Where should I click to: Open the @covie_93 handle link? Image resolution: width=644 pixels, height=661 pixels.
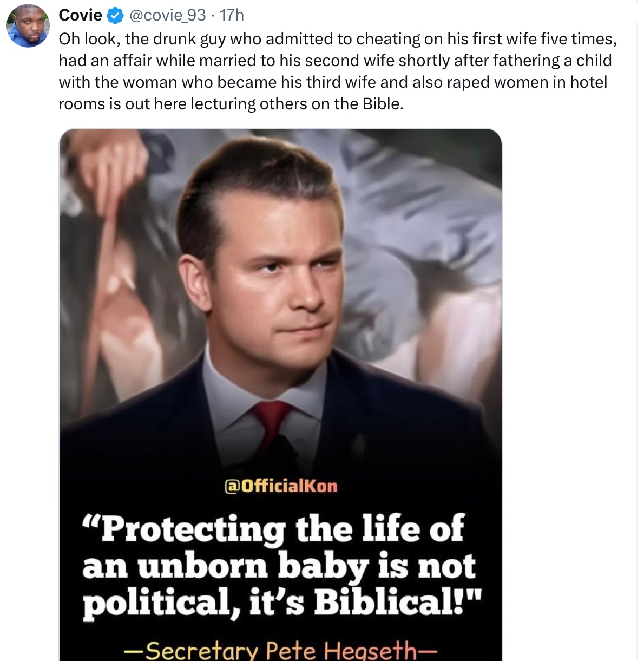(167, 15)
